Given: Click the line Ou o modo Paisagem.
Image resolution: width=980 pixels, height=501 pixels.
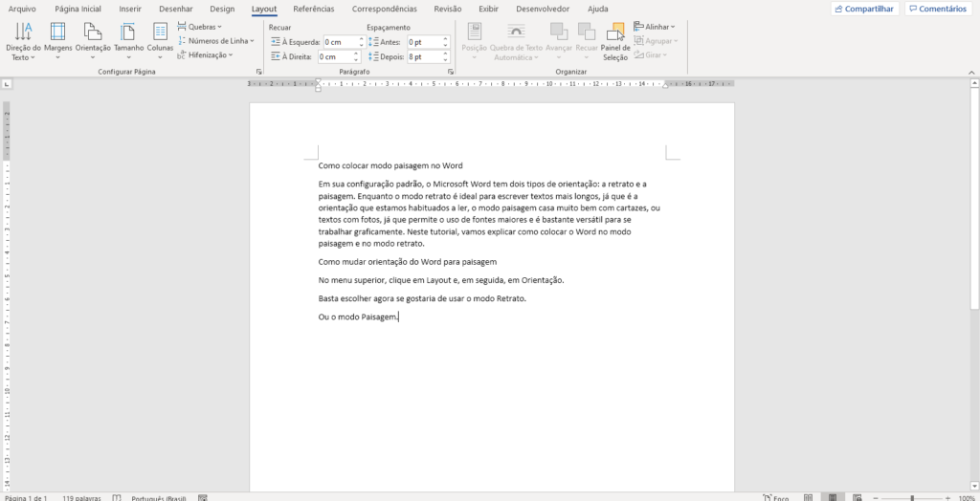Looking at the screenshot, I should point(358,317).
